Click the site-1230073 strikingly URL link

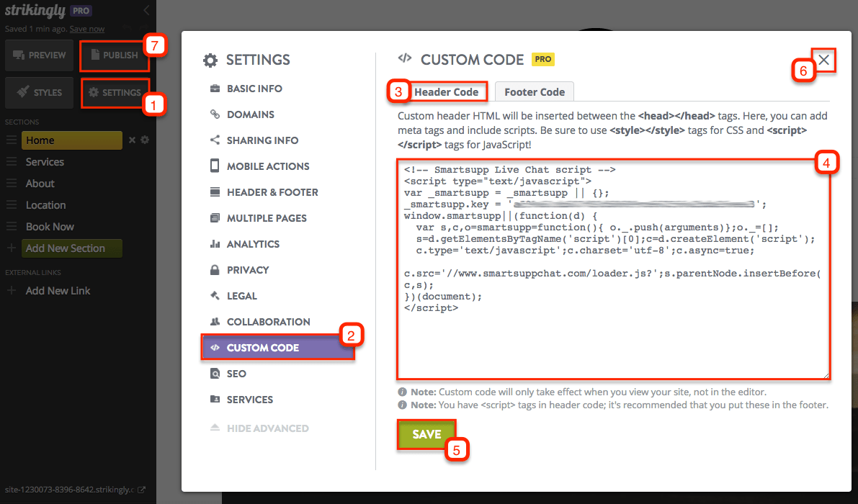pos(69,490)
